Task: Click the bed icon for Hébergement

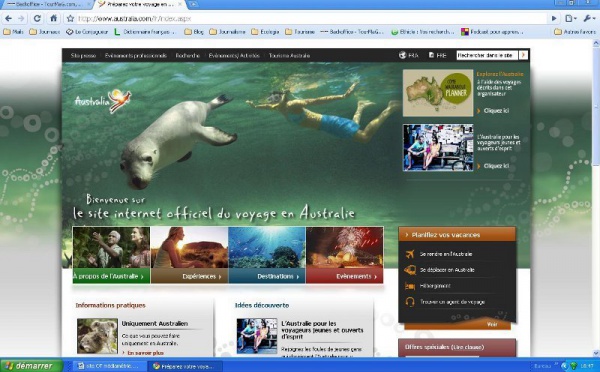Action: (409, 286)
